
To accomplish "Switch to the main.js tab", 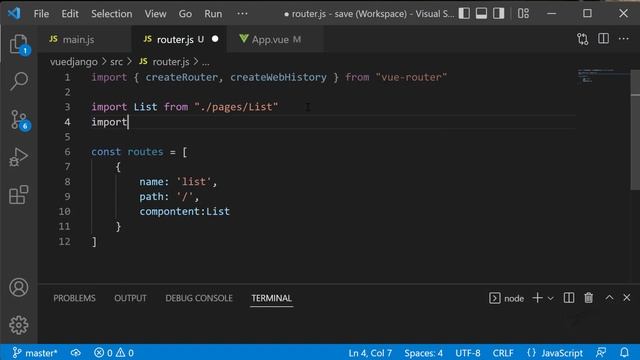I will 85,39.
